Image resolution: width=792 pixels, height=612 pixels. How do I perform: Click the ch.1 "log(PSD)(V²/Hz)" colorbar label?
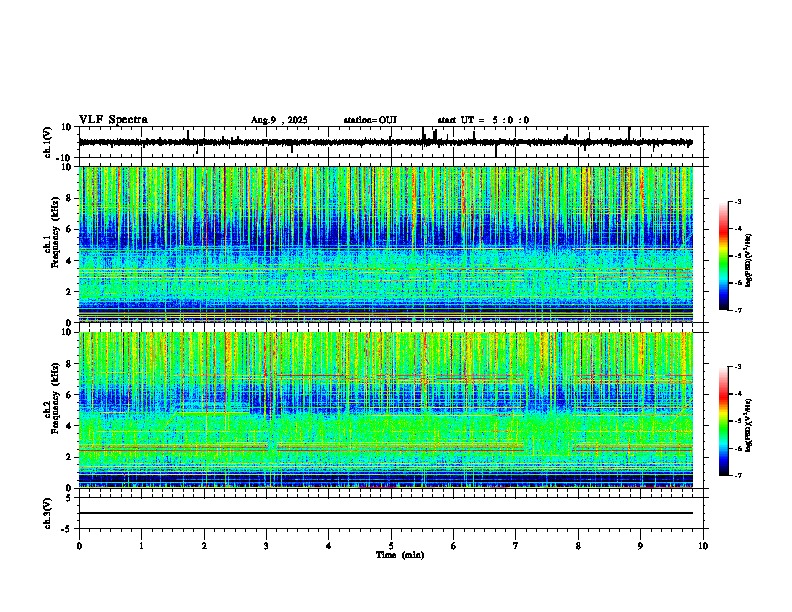pos(749,261)
